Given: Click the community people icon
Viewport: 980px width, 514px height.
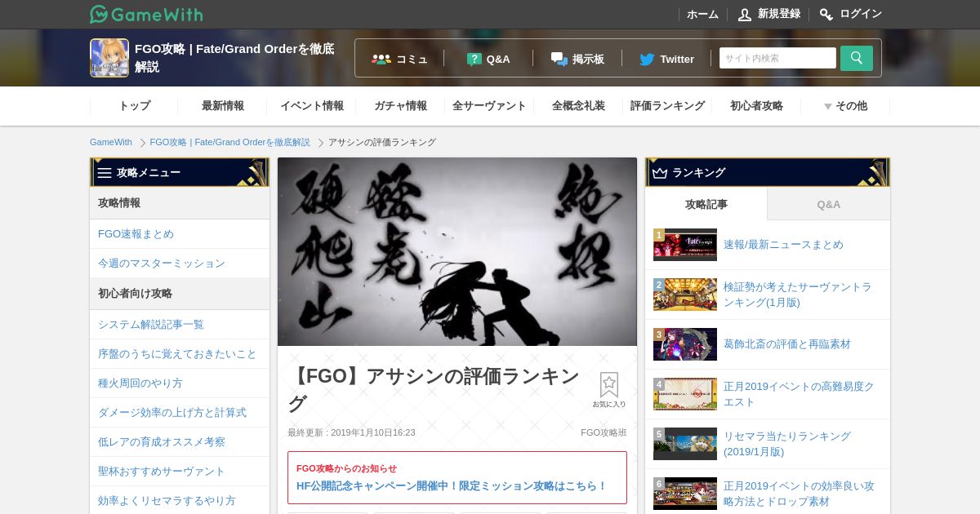Looking at the screenshot, I should [x=381, y=59].
